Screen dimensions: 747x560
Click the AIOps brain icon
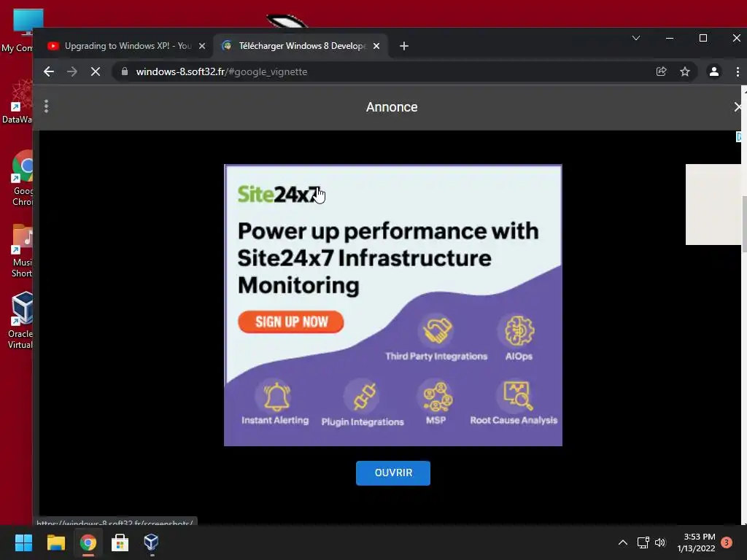click(519, 330)
